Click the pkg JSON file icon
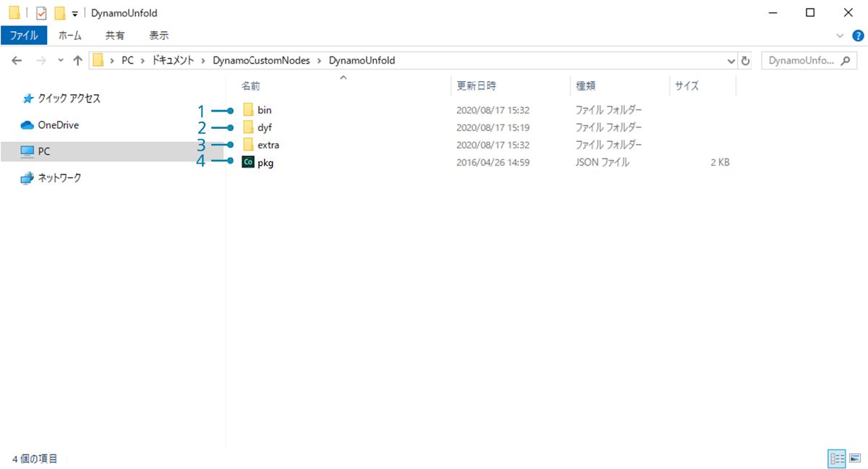This screenshot has width=868, height=469. (248, 163)
